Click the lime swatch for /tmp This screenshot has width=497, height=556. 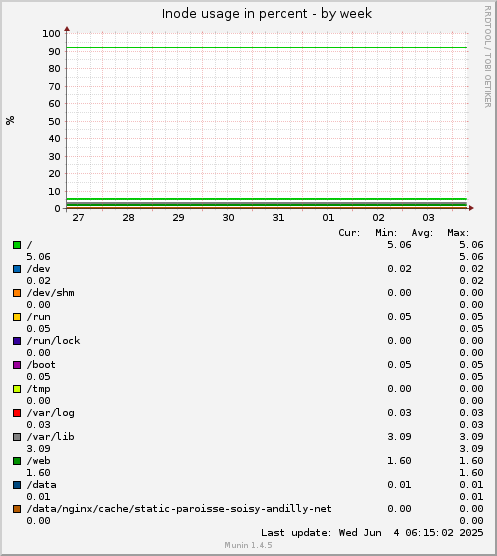pyautogui.click(x=17, y=389)
